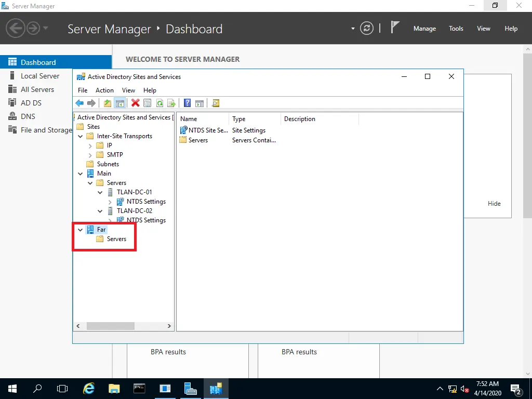532x399 pixels.
Task: Open Server Manager Tools menu
Action: [x=456, y=29]
